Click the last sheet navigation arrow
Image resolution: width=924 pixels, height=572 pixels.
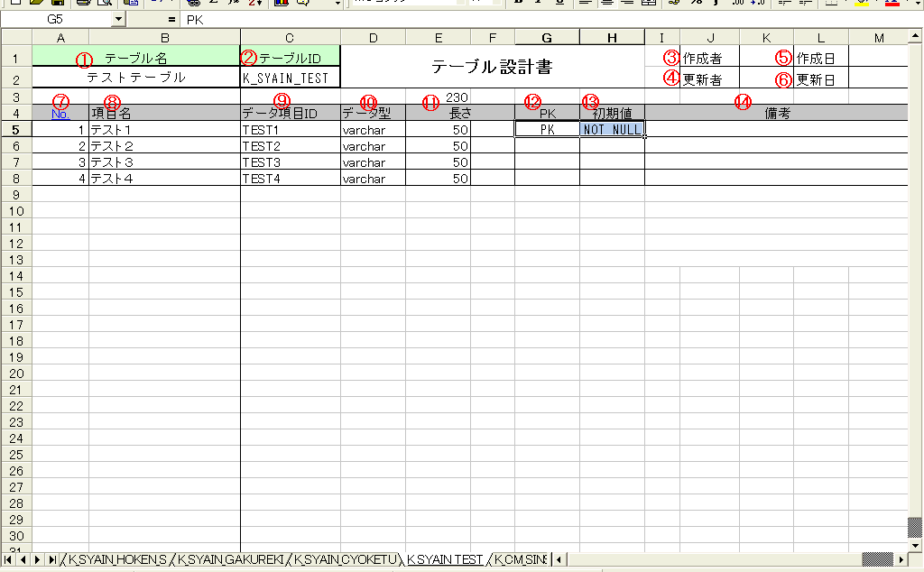[x=51, y=560]
